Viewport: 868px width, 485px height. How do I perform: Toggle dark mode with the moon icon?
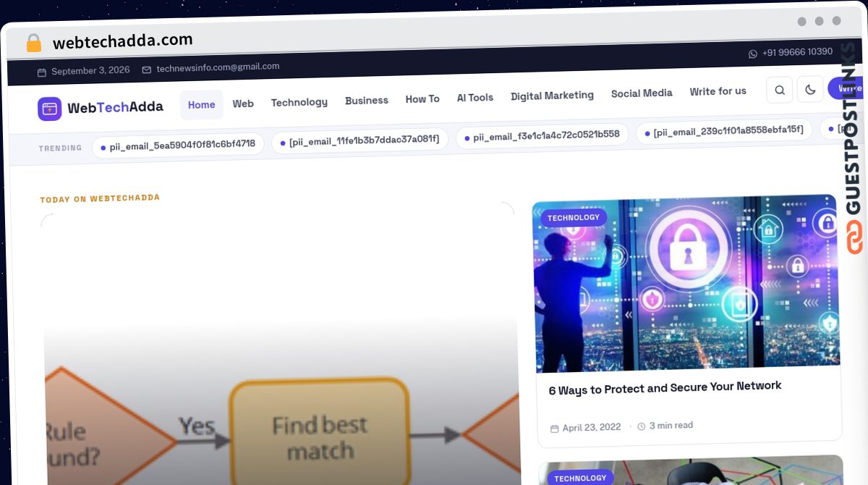click(810, 89)
